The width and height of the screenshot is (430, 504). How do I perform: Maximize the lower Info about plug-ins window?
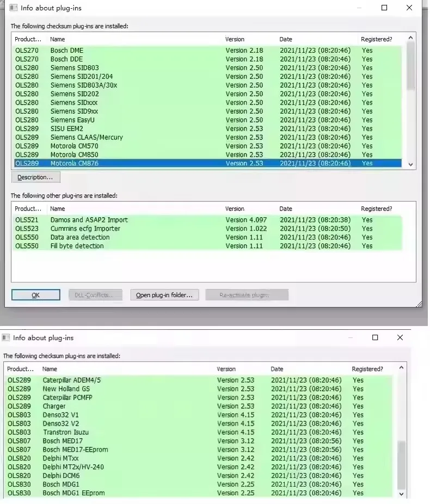[375, 337]
